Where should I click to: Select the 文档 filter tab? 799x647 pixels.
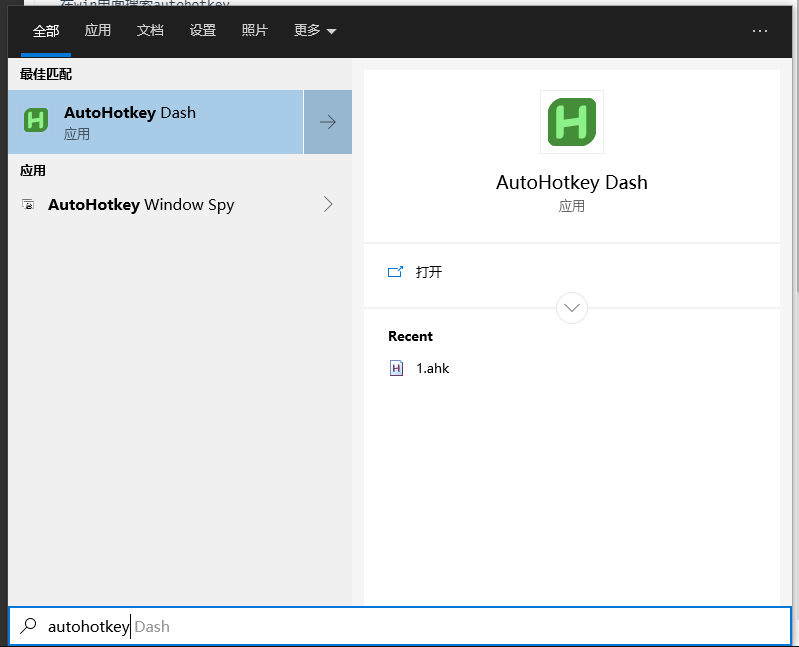pos(150,31)
